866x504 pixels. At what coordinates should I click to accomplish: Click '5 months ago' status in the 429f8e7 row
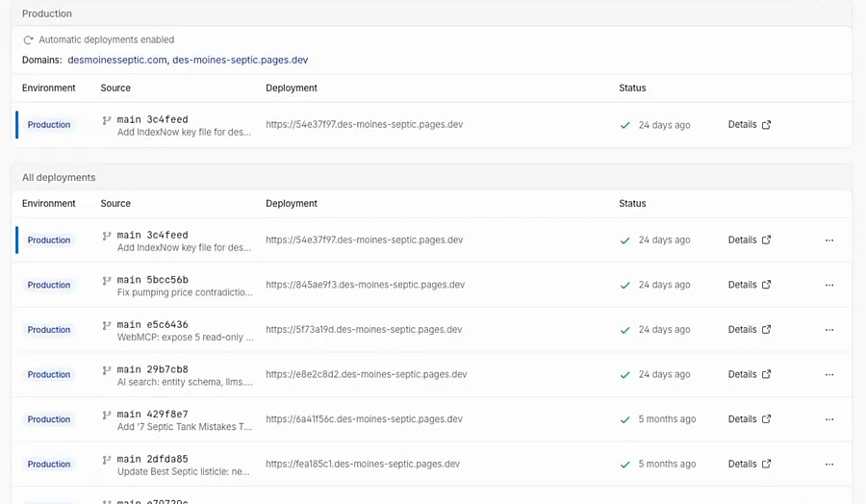(667, 419)
